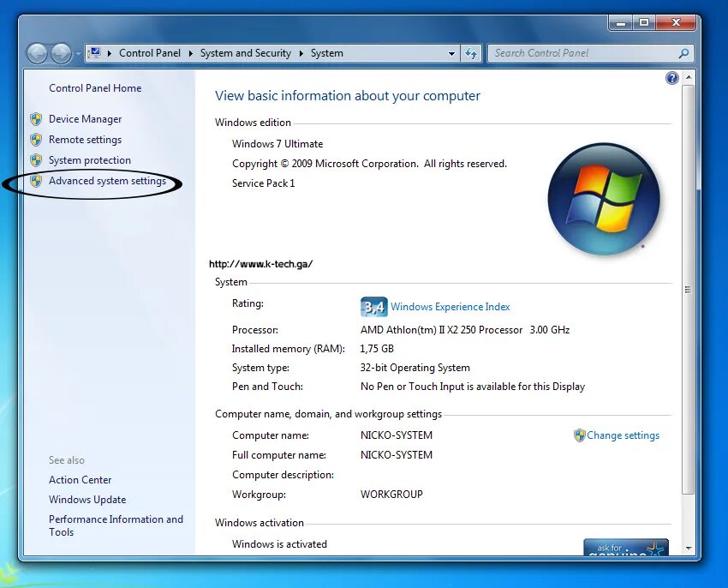Viewport: 728px width, 588px height.
Task: Open address bar history dropdown
Action: (451, 53)
